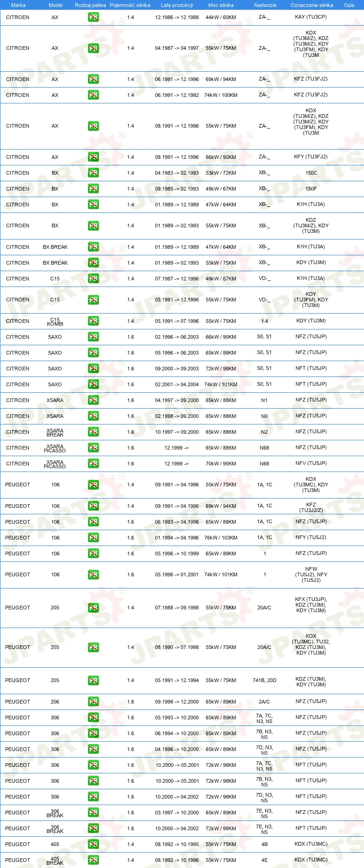Click the fuel icon in the KAY (TU3CP) row
This screenshot has width=364, height=868.
(x=93, y=17)
